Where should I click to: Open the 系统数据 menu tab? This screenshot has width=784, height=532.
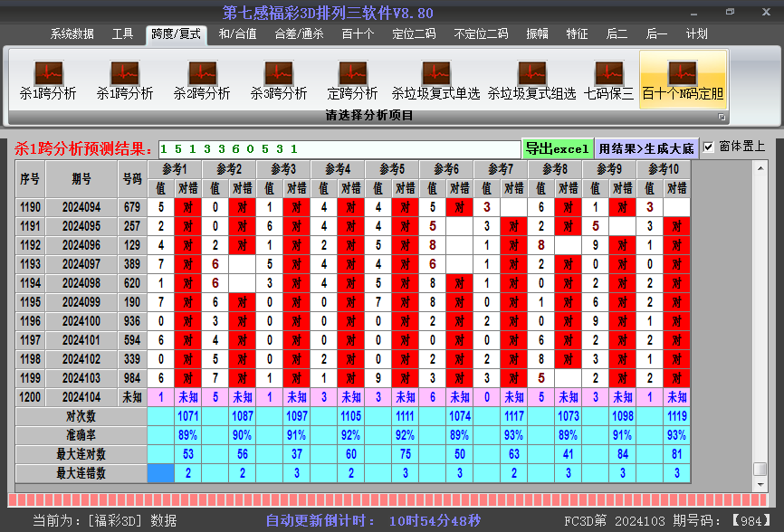pos(72,34)
